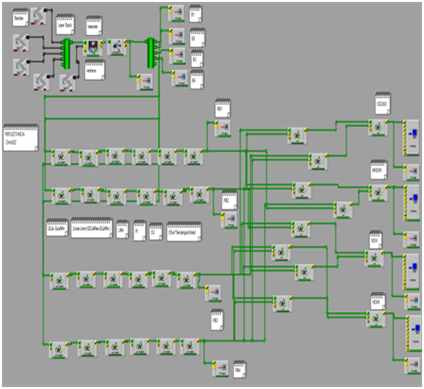Select the green band-selection node feeding B1–B4 outputs

click(x=151, y=53)
